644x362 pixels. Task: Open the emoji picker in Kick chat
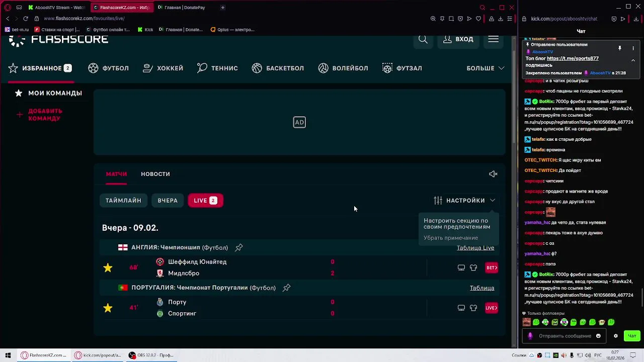point(598,336)
